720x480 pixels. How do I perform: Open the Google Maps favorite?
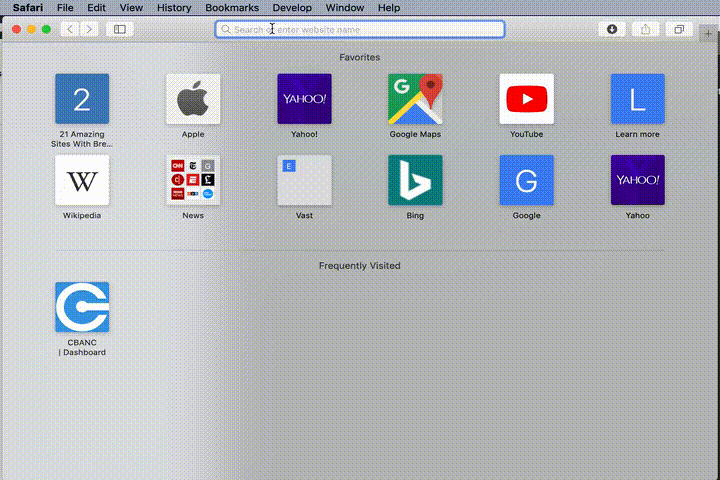pos(415,99)
